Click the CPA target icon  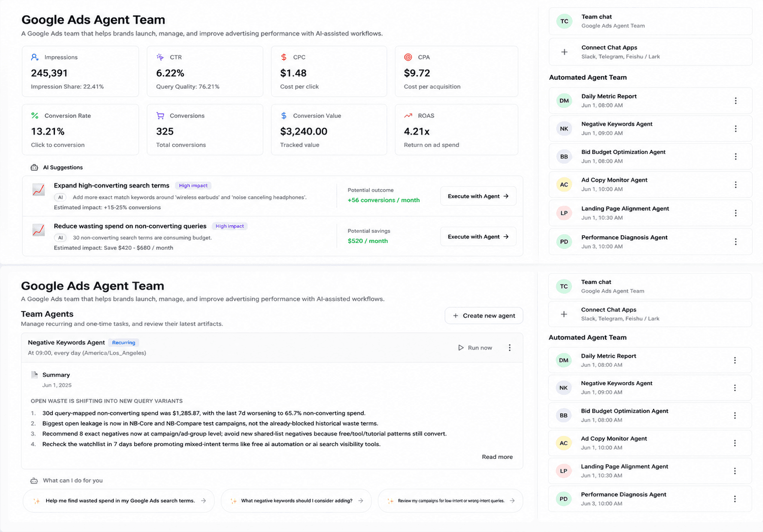(x=408, y=57)
